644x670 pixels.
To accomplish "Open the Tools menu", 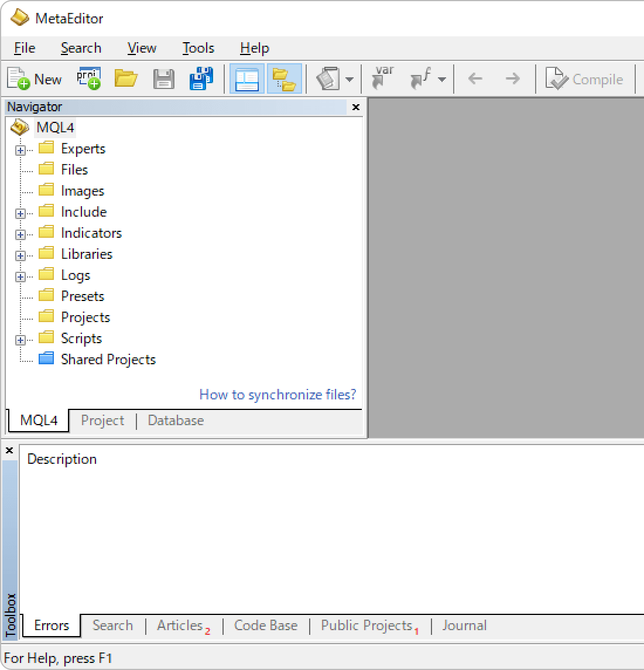I will [x=198, y=48].
